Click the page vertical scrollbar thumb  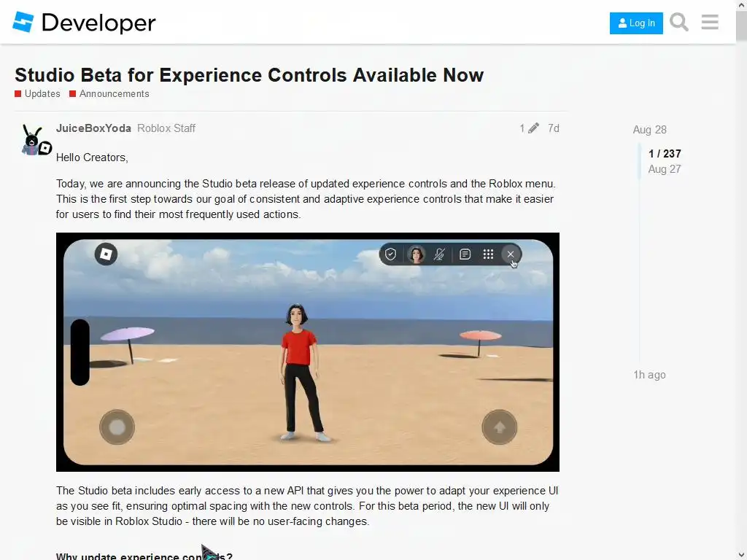(x=741, y=25)
